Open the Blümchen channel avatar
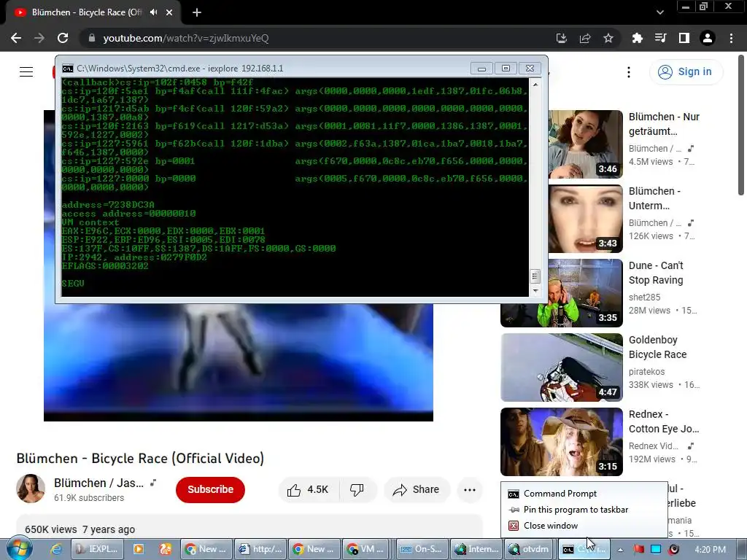Screen dimensions: 747x560 [x=31, y=489]
